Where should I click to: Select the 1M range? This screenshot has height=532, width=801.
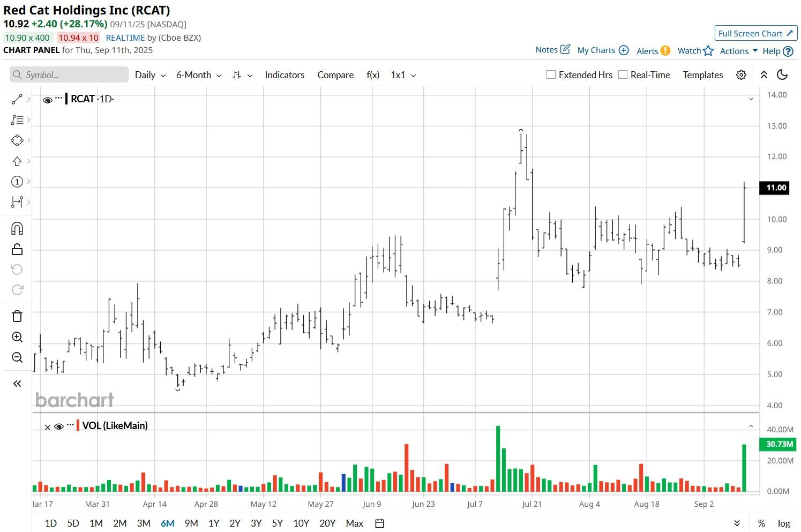pos(96,523)
